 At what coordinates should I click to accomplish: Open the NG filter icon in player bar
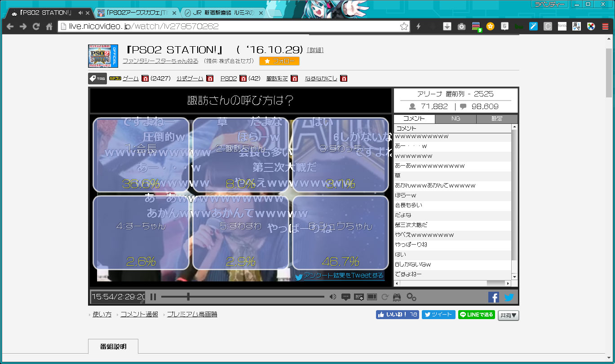click(x=358, y=297)
